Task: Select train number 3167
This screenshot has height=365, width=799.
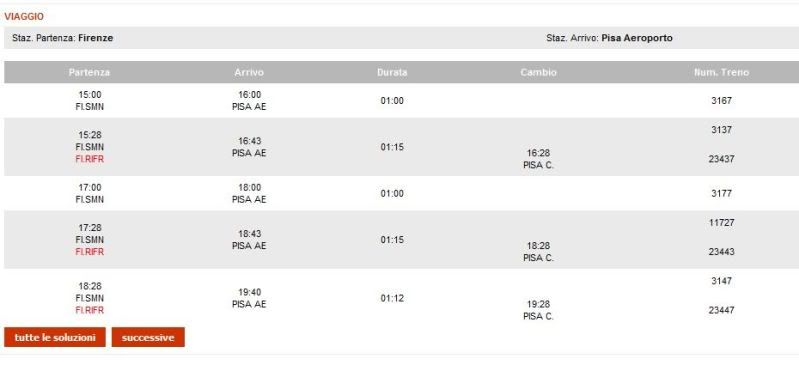Action: (721, 101)
